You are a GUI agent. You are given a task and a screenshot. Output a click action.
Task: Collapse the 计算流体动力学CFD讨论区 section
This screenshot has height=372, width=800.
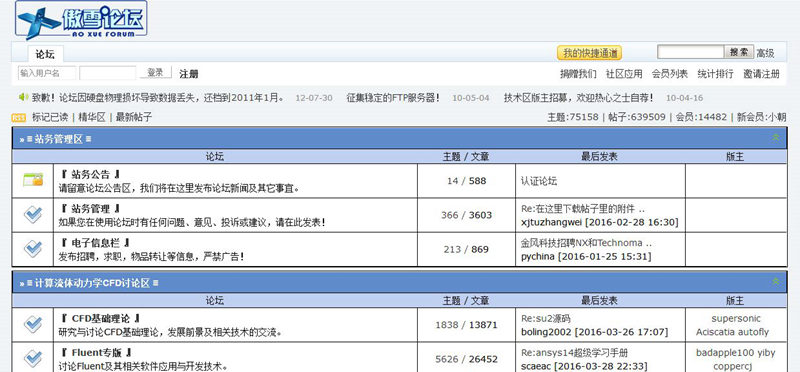point(776,282)
